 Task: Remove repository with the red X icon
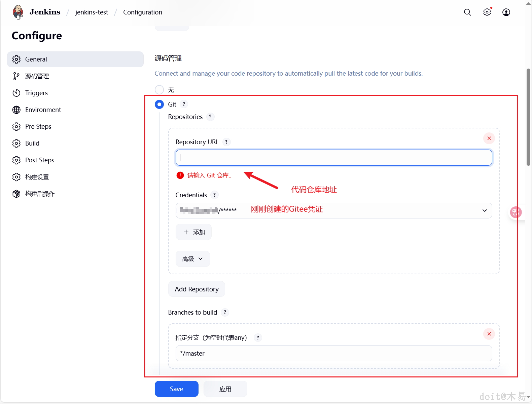click(x=489, y=138)
